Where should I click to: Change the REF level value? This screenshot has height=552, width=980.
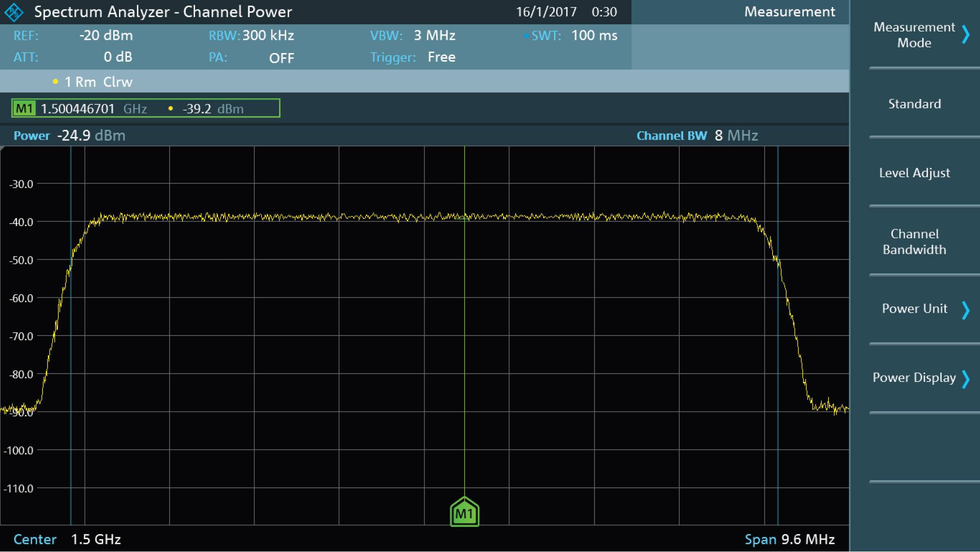(x=107, y=35)
